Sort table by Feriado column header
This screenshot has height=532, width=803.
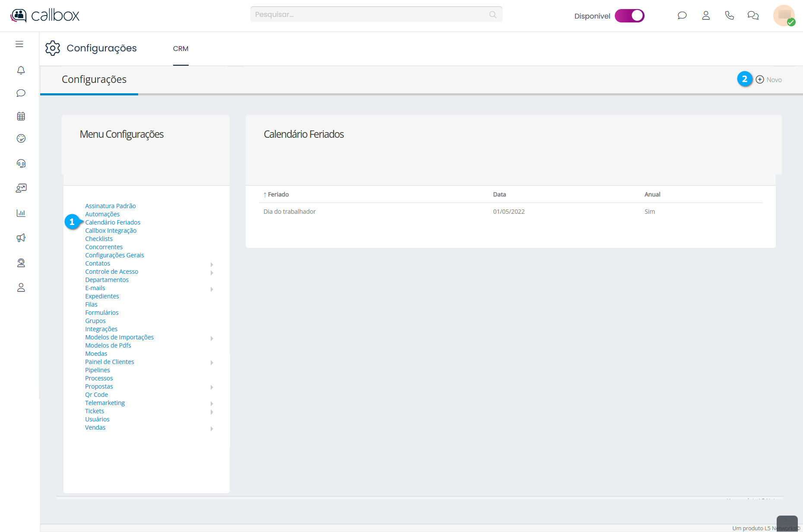click(278, 195)
